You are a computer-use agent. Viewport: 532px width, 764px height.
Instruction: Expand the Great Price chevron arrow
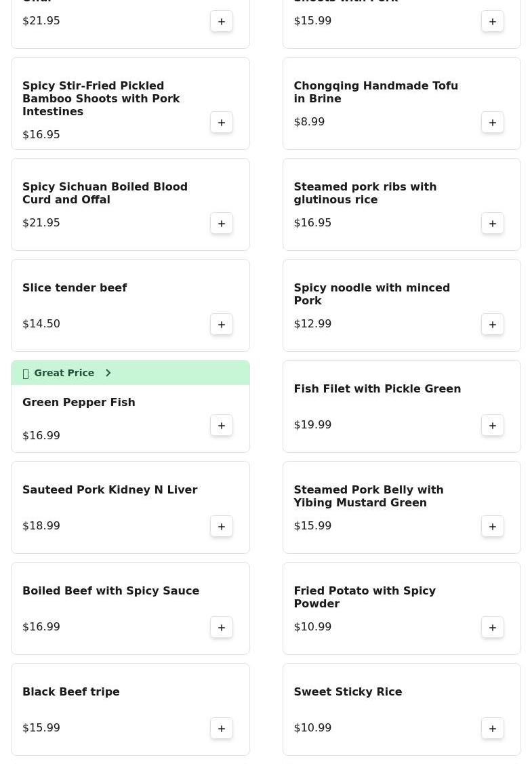pos(108,373)
